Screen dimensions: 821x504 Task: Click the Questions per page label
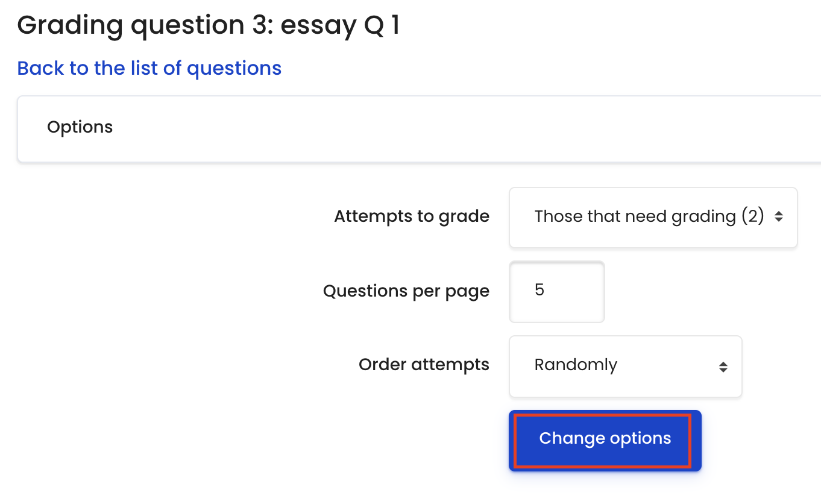(406, 291)
